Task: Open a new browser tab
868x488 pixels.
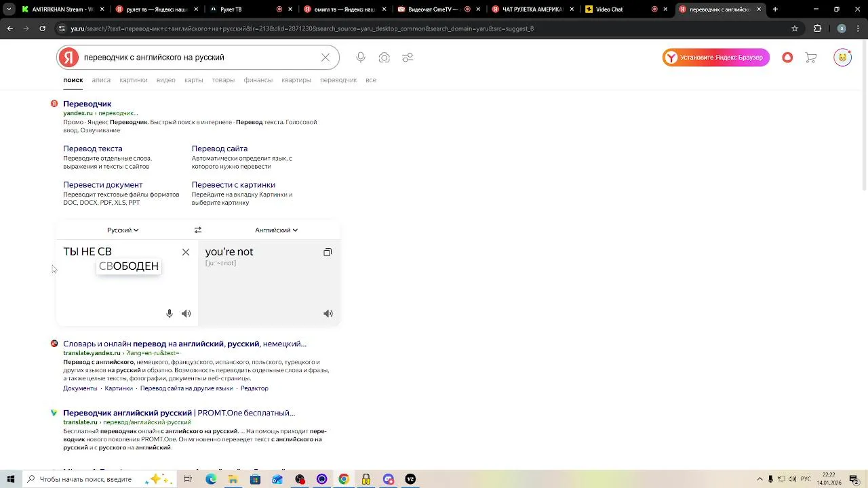Action: [x=775, y=9]
